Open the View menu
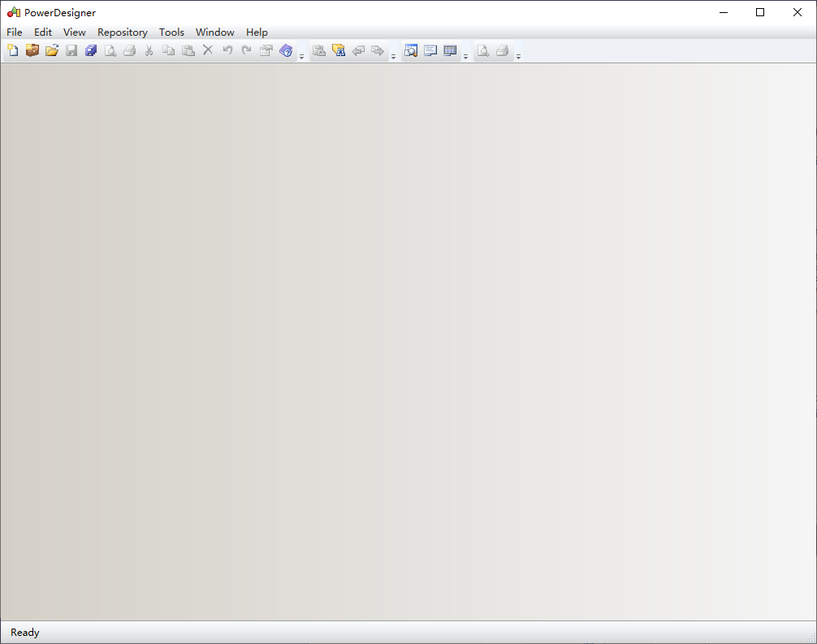 click(75, 32)
